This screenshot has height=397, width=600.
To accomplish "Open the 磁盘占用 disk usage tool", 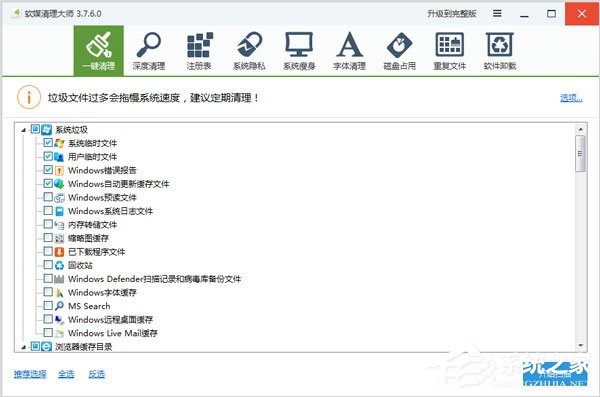I will coord(399,51).
